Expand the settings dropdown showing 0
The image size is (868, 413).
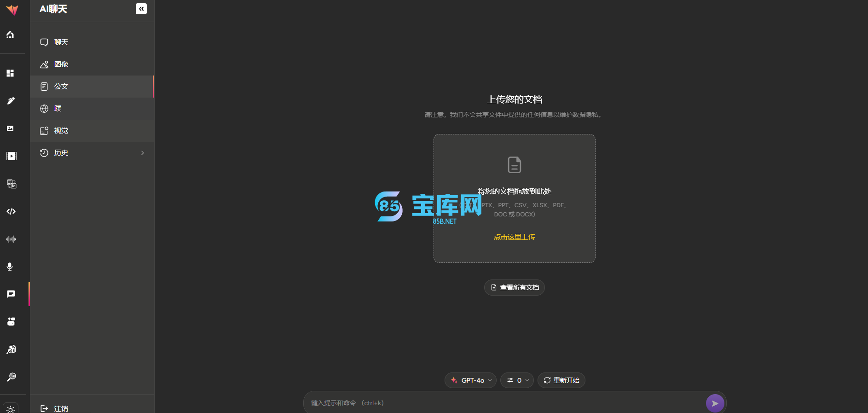pyautogui.click(x=517, y=380)
